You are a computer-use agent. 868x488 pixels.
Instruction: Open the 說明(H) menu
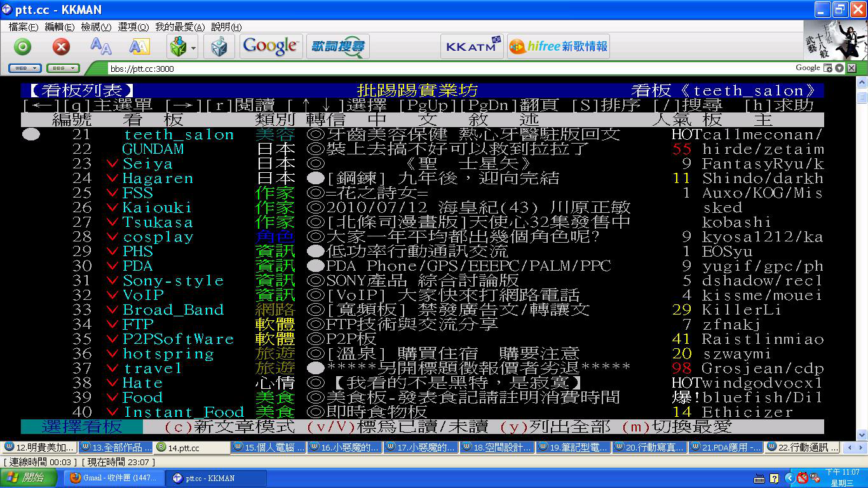(x=226, y=27)
